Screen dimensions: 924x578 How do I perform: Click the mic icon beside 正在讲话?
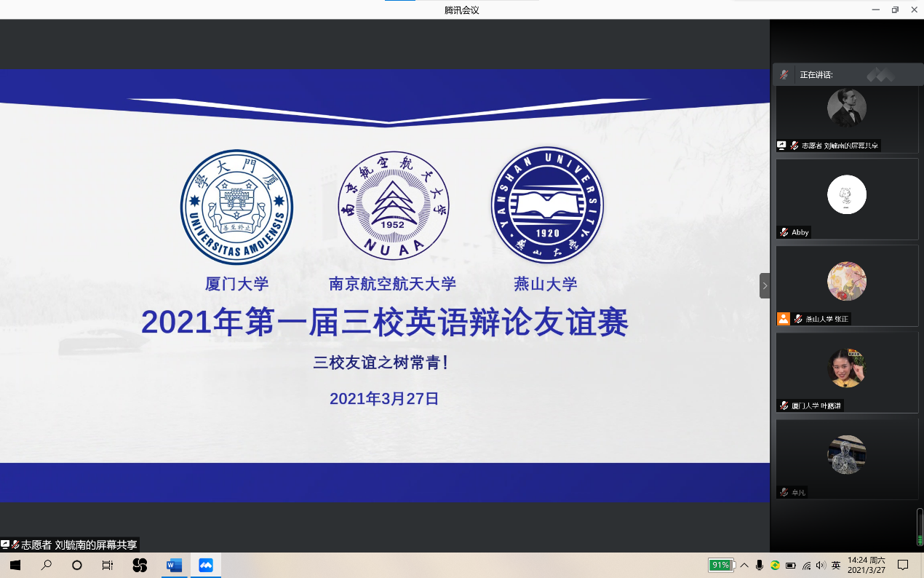click(x=784, y=74)
